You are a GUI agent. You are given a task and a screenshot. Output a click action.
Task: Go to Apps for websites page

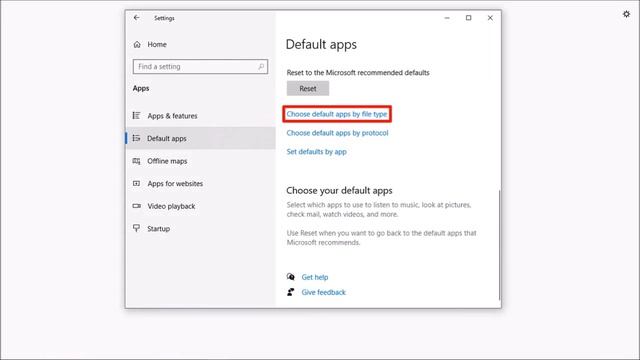[x=200, y=184]
